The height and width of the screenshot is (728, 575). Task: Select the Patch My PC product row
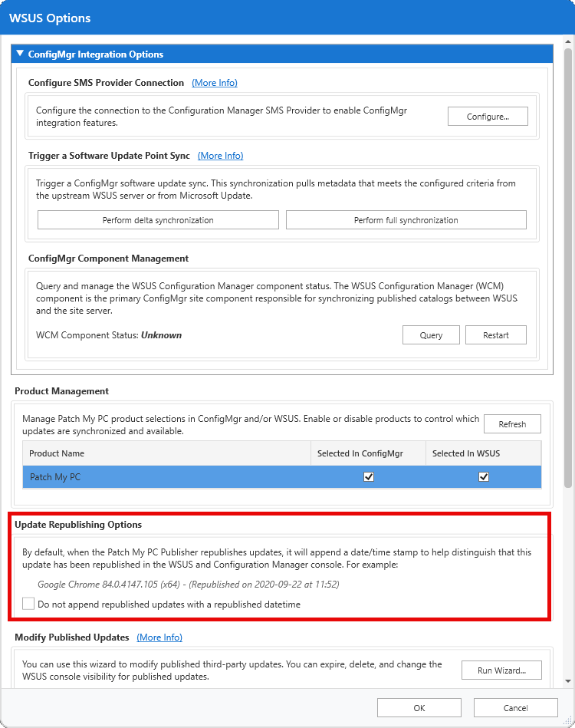[x=153, y=476]
